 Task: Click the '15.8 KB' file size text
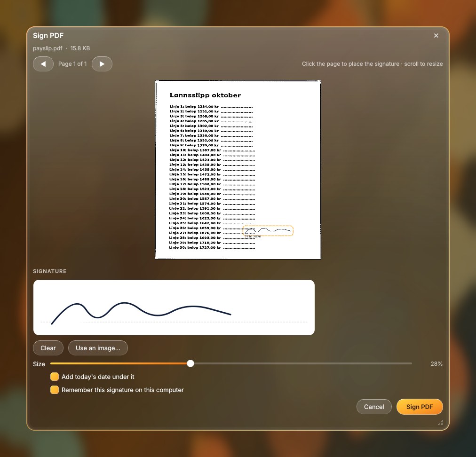coord(80,48)
